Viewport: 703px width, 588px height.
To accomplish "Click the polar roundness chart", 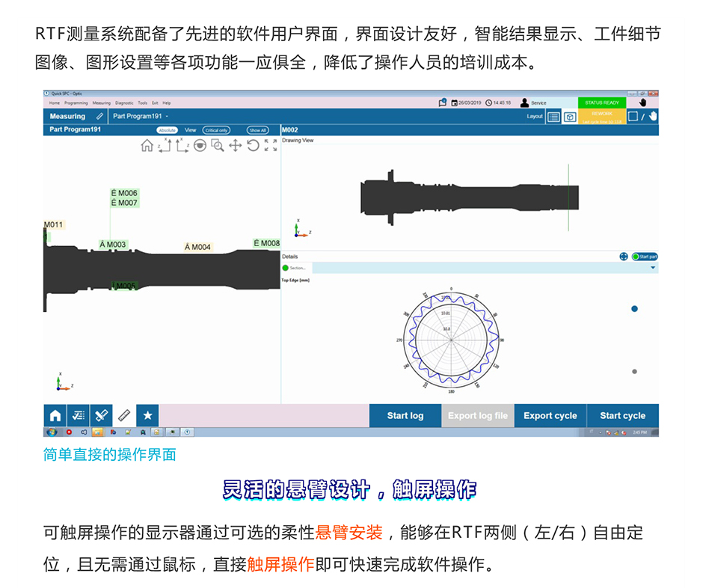I will point(451,340).
